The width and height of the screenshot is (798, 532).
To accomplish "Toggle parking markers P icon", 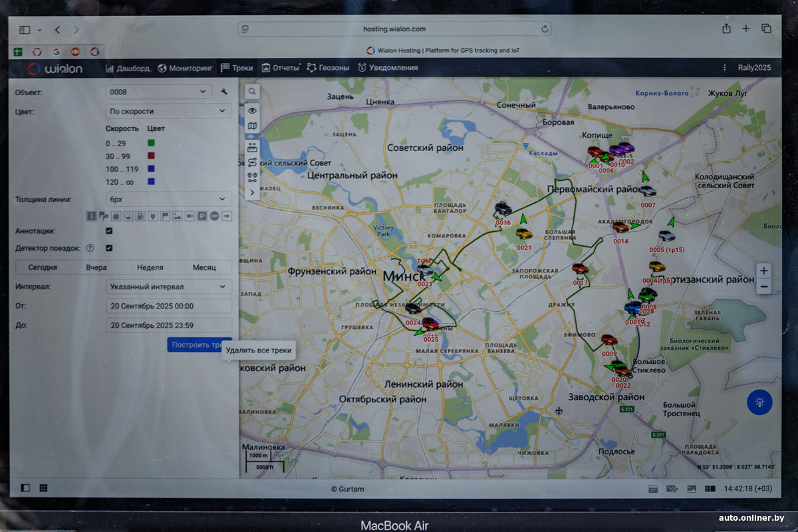I will [x=202, y=216].
